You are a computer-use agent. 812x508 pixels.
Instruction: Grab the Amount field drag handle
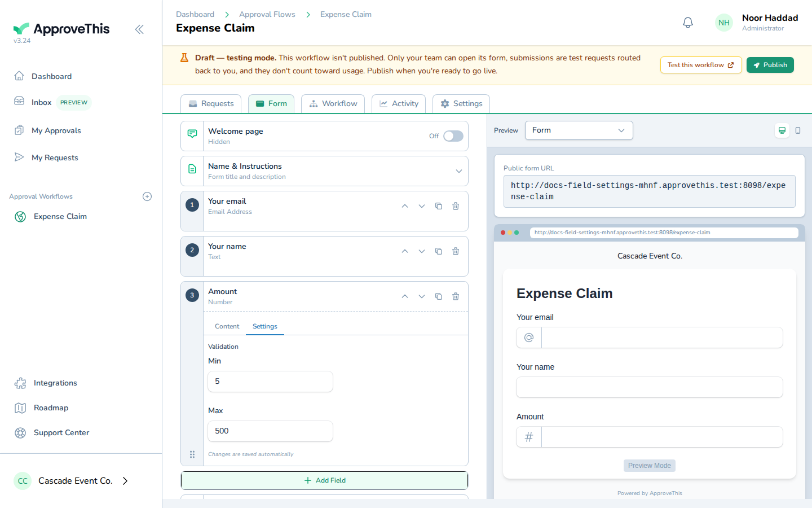(192, 454)
